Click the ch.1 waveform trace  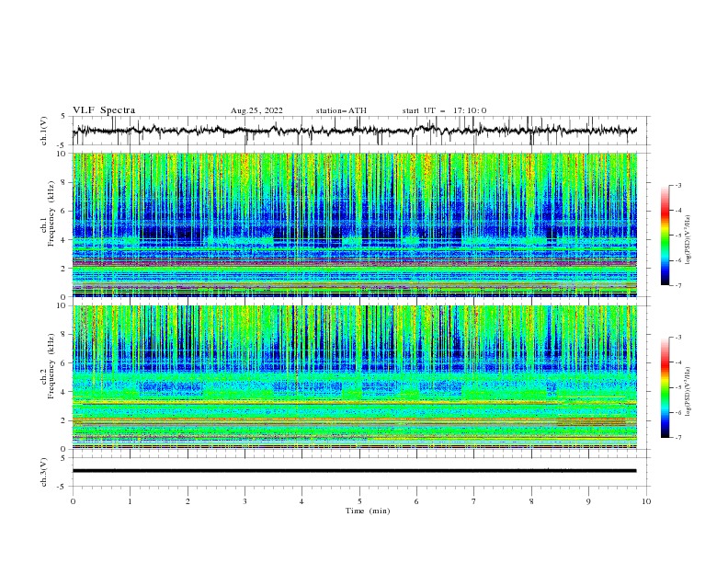355,131
